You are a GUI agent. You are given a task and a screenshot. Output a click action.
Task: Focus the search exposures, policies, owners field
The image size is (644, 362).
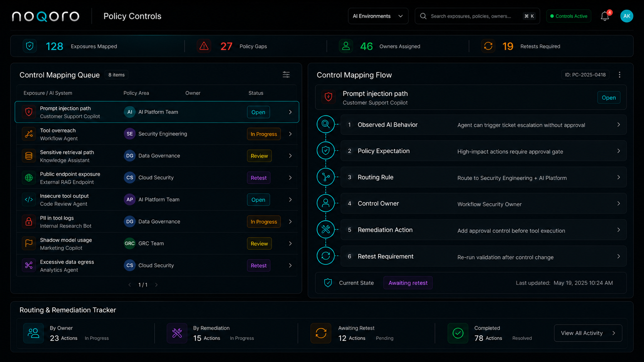pyautogui.click(x=477, y=16)
